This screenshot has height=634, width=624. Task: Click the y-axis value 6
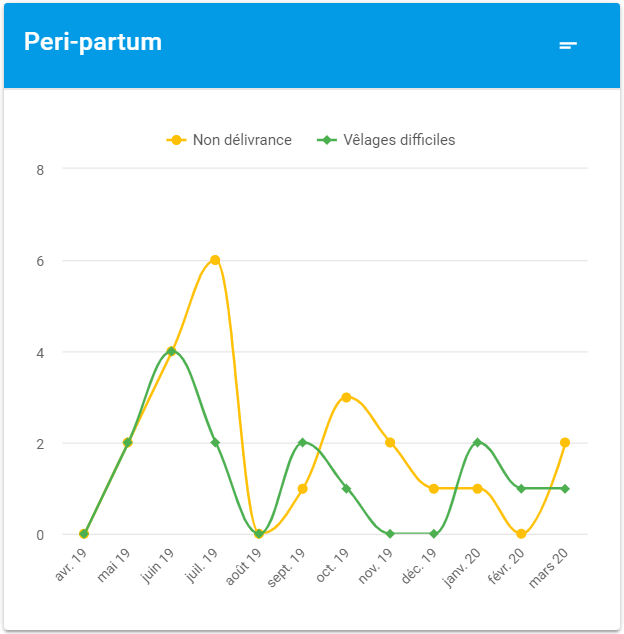[x=40, y=261]
